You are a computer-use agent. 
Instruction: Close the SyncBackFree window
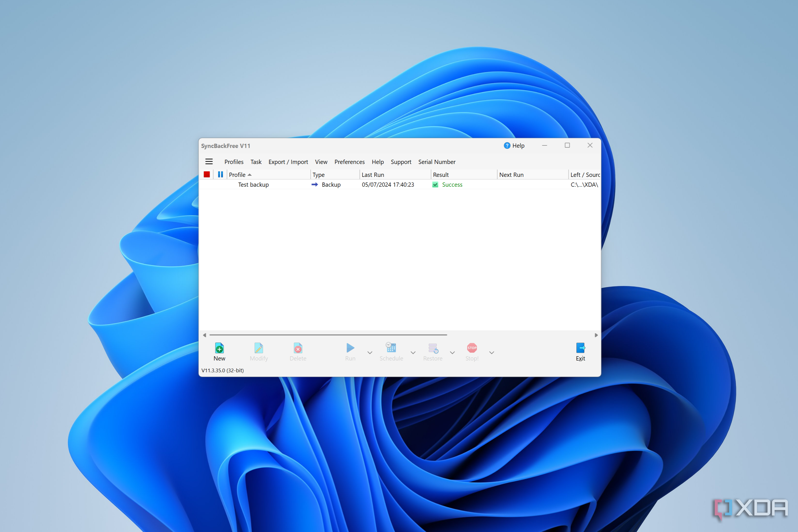coord(590,145)
